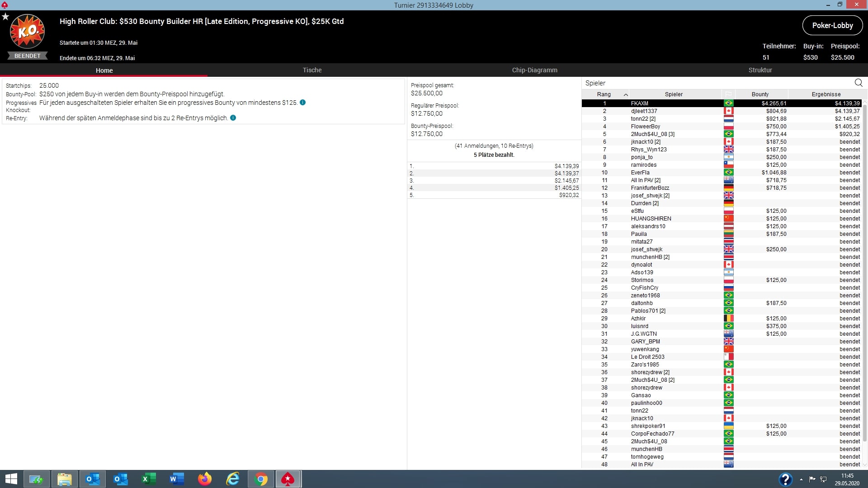Select player FKAXM in the ranking list
868x488 pixels.
(x=640, y=103)
